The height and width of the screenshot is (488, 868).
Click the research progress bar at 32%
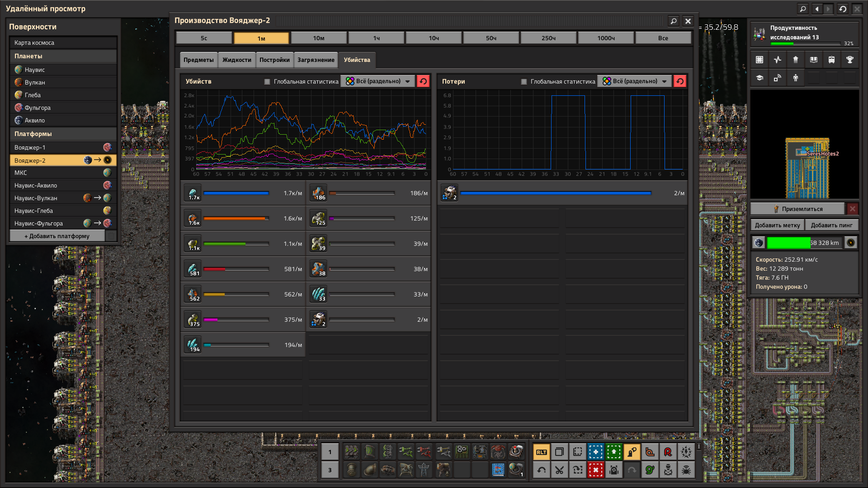point(806,43)
